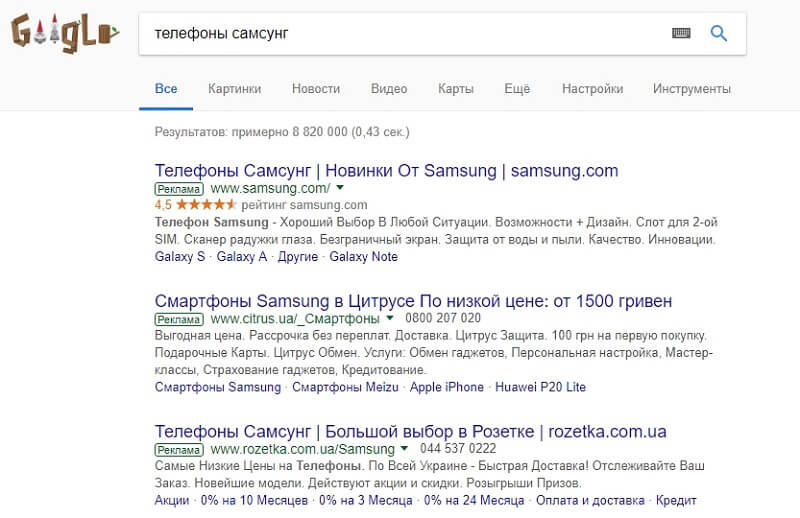Image resolution: width=800 pixels, height=518 pixels.
Task: Open the Rozetka Samsung phones headline
Action: 411,431
